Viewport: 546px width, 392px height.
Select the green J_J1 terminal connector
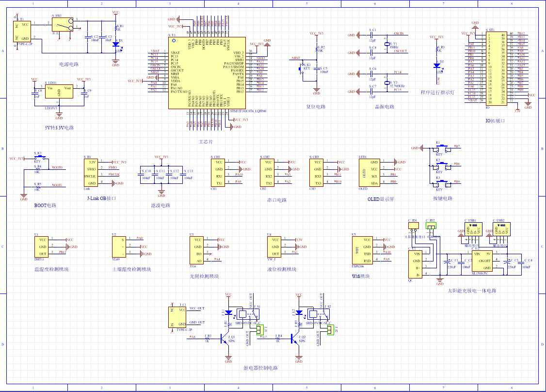(260, 330)
